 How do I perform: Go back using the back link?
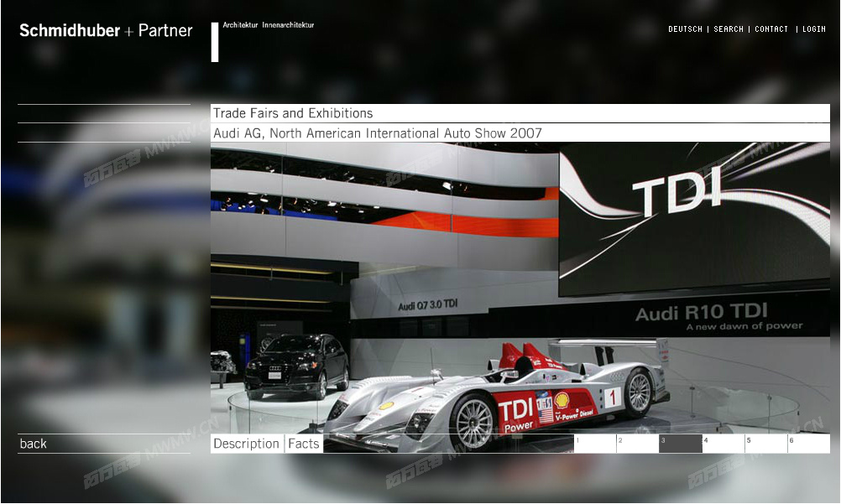tap(34, 444)
